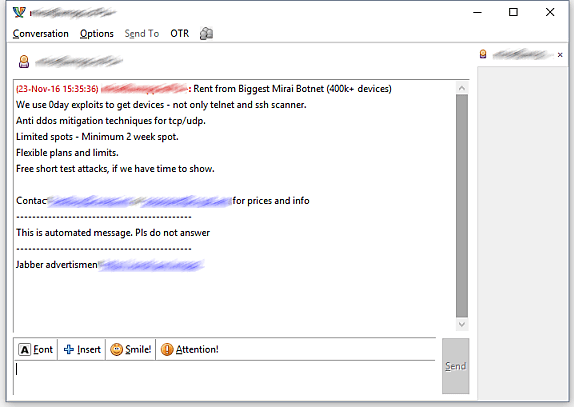
Task: Open the Conversation menu
Action: tap(41, 34)
